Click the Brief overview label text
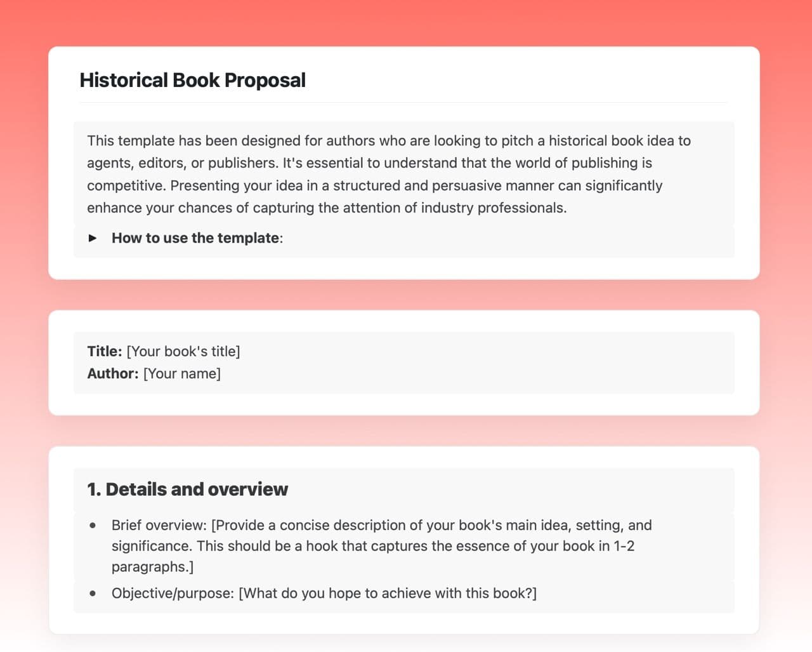Screen dimensions: 812x652 tap(159, 526)
